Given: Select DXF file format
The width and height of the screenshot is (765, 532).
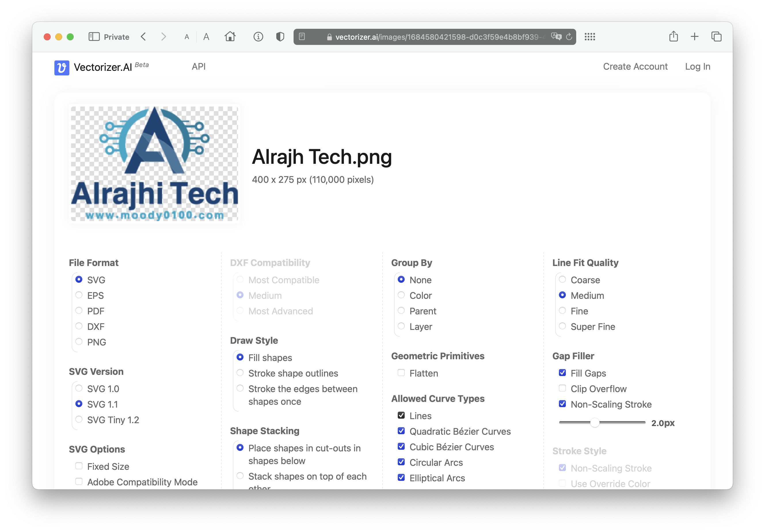Looking at the screenshot, I should click(x=79, y=326).
